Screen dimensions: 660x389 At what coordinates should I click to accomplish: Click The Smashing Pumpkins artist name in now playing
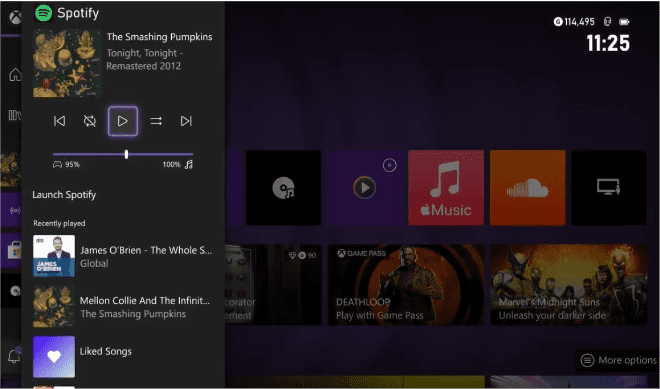(x=160, y=37)
